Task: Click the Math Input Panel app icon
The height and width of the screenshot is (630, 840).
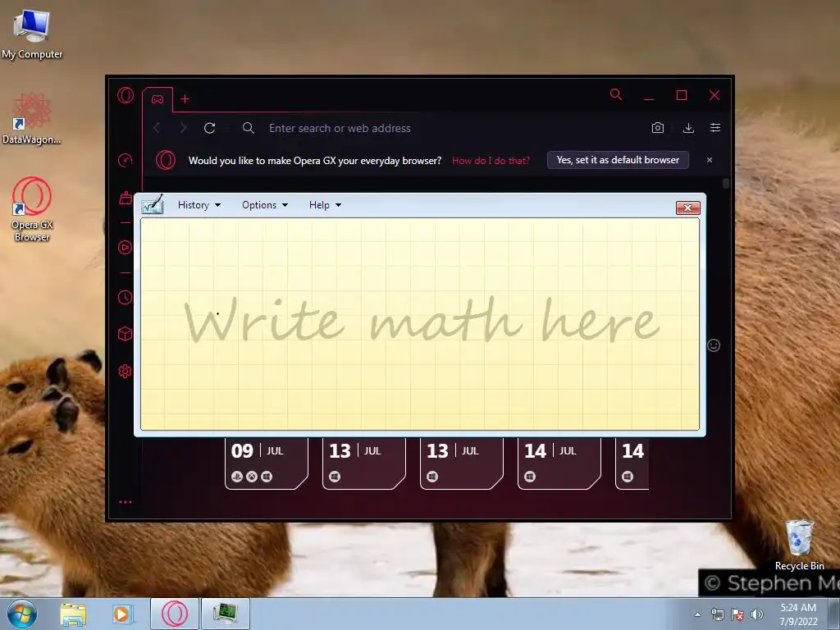Action: point(152,204)
